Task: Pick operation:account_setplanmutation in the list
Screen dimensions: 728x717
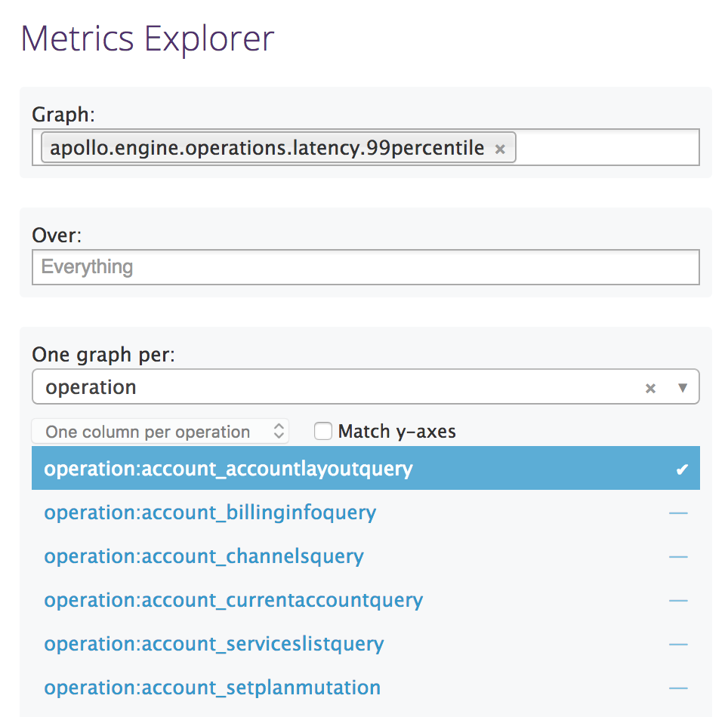Action: click(212, 688)
